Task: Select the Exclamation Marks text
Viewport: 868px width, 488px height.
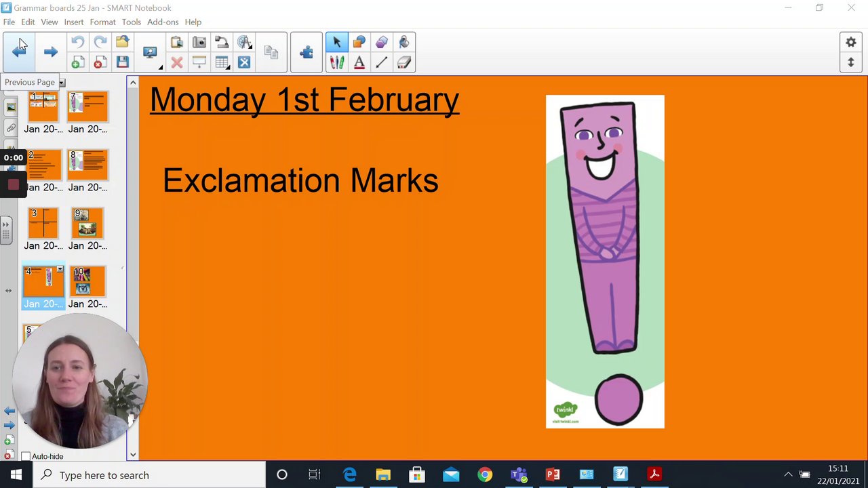Action: [300, 181]
